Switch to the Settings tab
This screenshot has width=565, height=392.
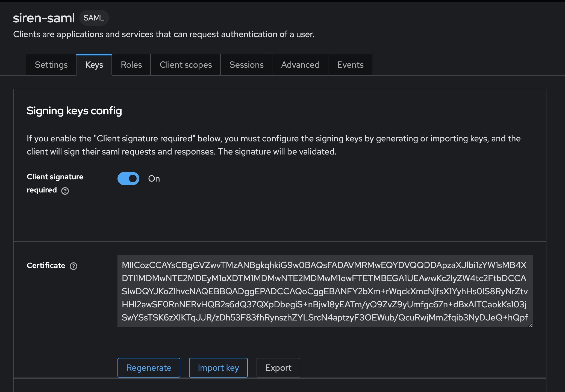click(x=51, y=65)
